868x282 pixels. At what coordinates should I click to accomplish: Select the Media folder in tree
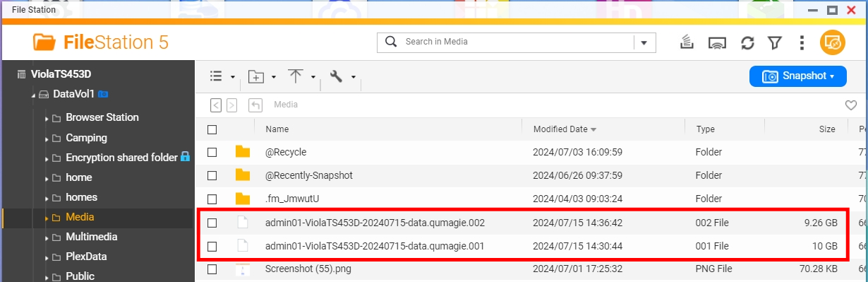click(80, 217)
